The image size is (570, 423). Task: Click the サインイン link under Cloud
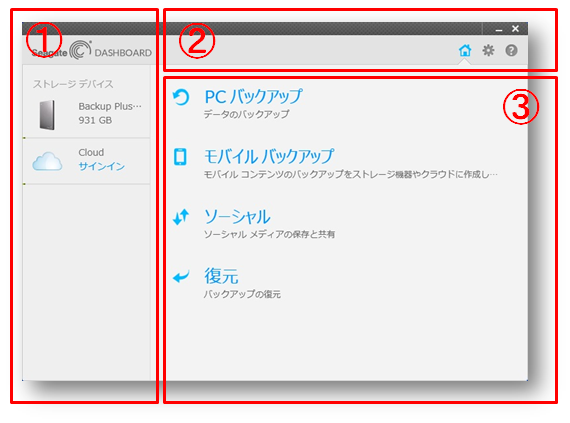point(101,166)
